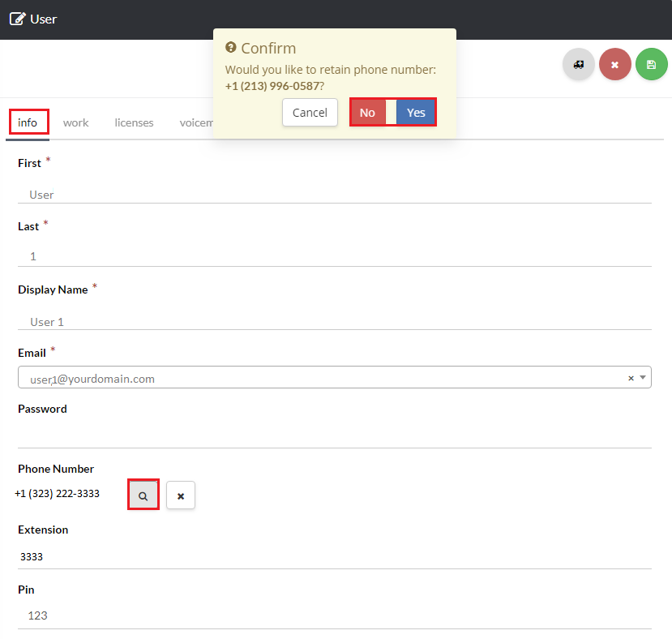Choose No to not retain phone number
Screen dimensions: 672x639
pyautogui.click(x=367, y=113)
